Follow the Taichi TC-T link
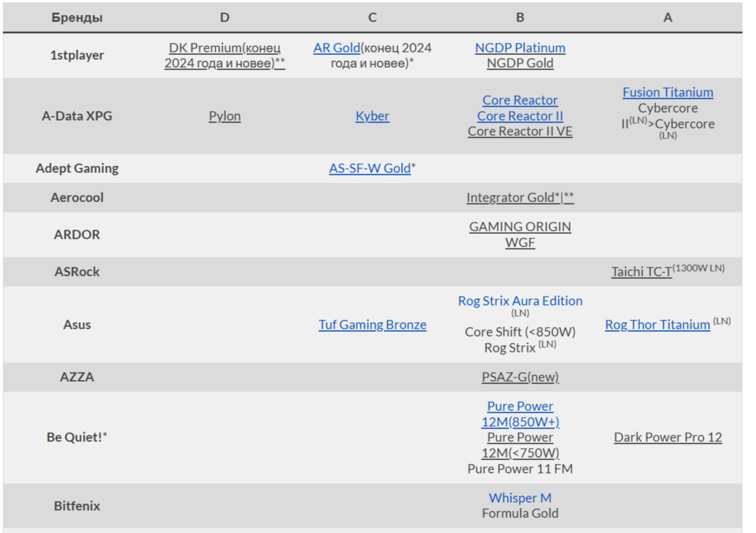The height and width of the screenshot is (533, 756). coord(641,272)
